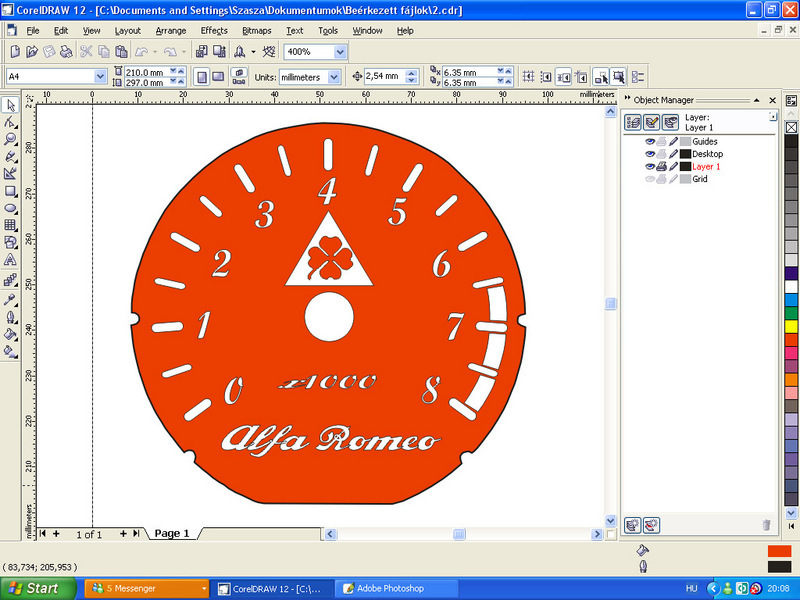Screen dimensions: 800x600
Task: Pick the Graph Paper tool
Action: tap(10, 225)
